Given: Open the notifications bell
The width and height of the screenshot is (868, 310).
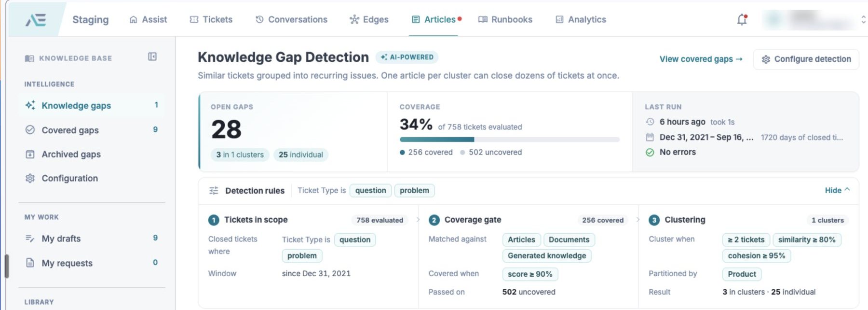Looking at the screenshot, I should 742,19.
